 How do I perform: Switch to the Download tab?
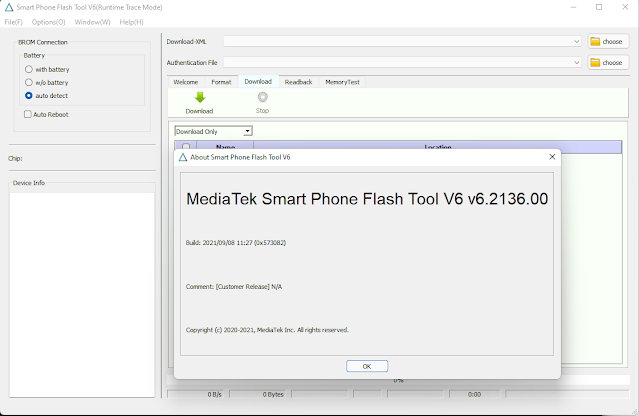pos(258,81)
